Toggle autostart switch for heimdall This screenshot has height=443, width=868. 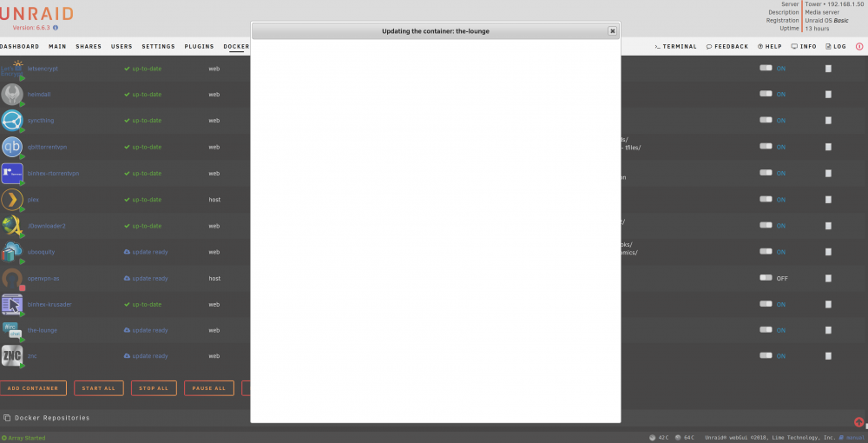click(766, 94)
